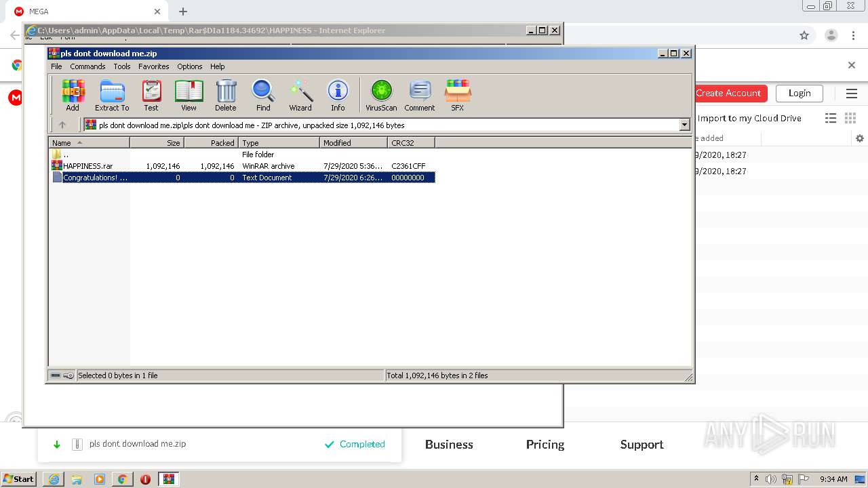This screenshot has height=488, width=868.
Task: Click the Login button on MEGA
Action: (x=800, y=94)
